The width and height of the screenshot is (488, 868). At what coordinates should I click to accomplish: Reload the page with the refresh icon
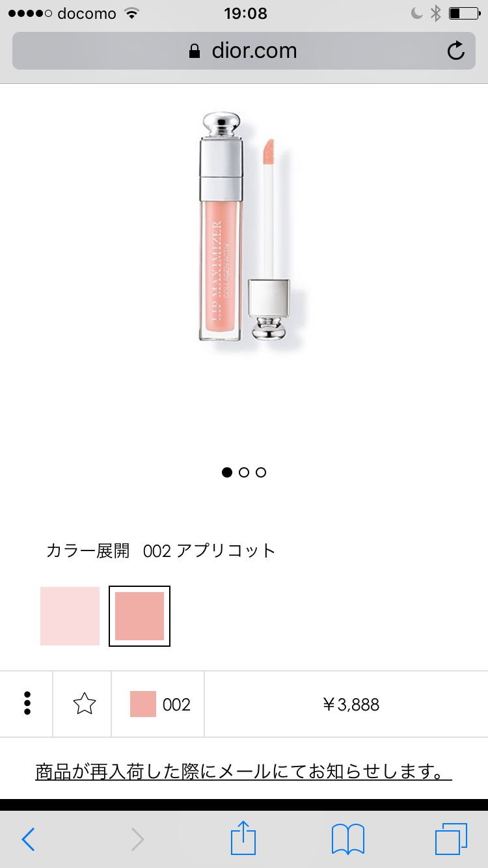(456, 51)
